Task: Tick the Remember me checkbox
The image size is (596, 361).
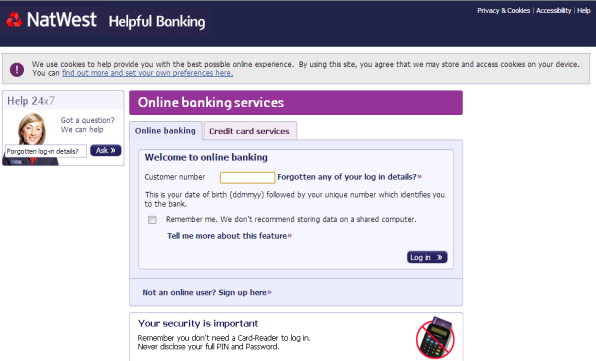Action: pyautogui.click(x=152, y=220)
